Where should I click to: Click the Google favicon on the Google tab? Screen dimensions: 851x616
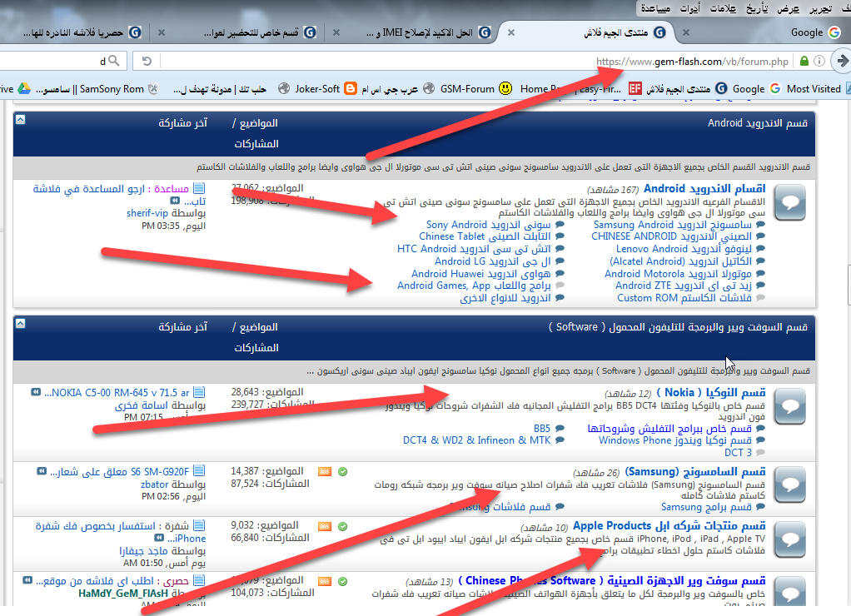pos(834,32)
